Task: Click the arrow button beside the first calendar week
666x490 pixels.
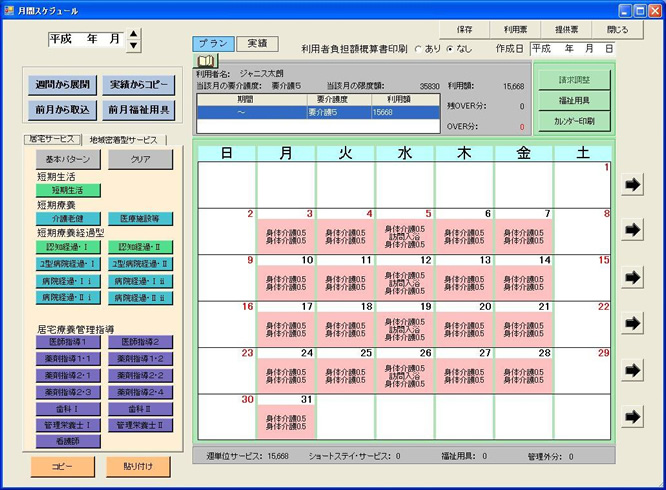Action: (632, 184)
